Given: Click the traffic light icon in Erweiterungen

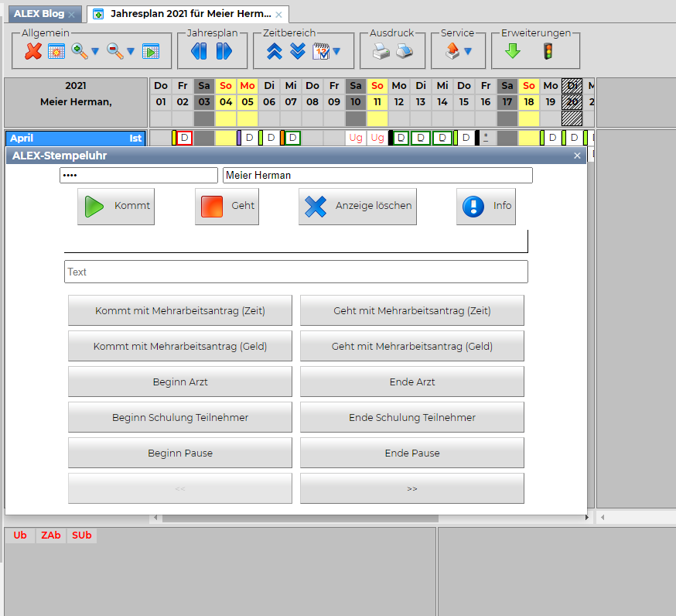Looking at the screenshot, I should click(x=548, y=52).
